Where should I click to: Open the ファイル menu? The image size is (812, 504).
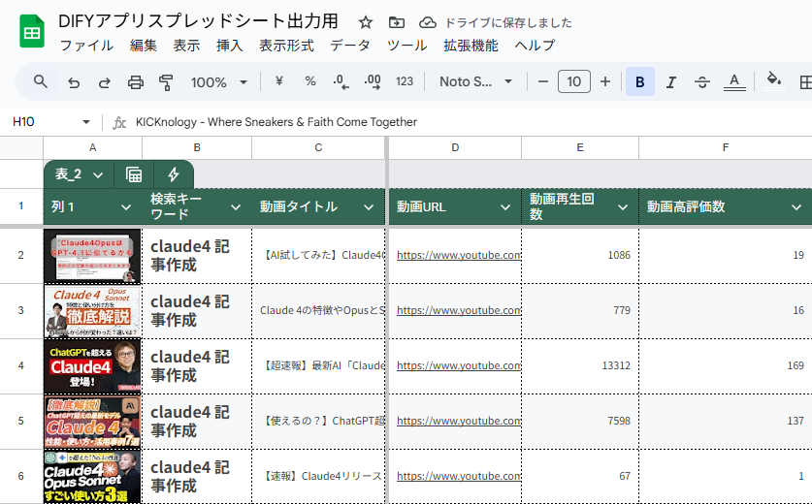pyautogui.click(x=86, y=46)
